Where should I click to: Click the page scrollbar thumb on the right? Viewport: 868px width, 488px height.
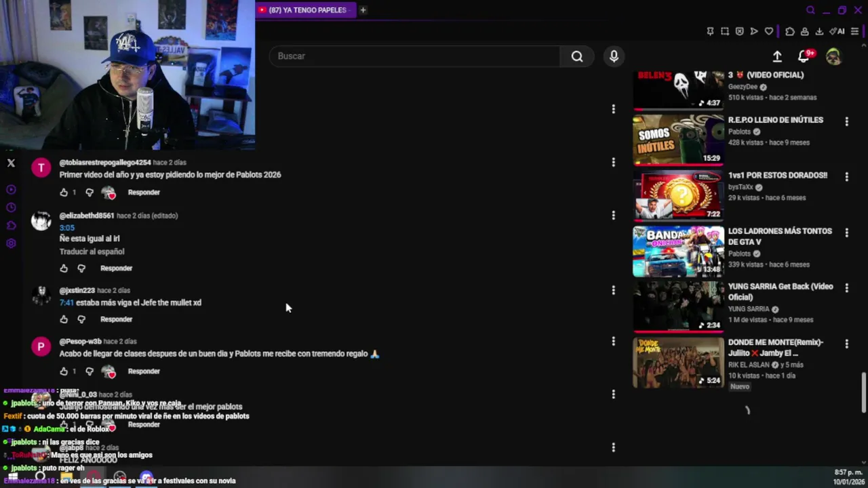[864, 392]
